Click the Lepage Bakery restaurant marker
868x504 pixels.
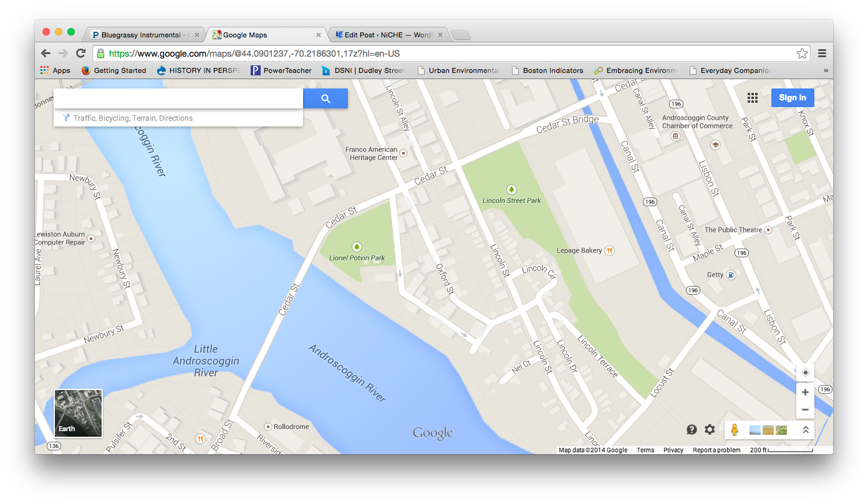(x=610, y=250)
